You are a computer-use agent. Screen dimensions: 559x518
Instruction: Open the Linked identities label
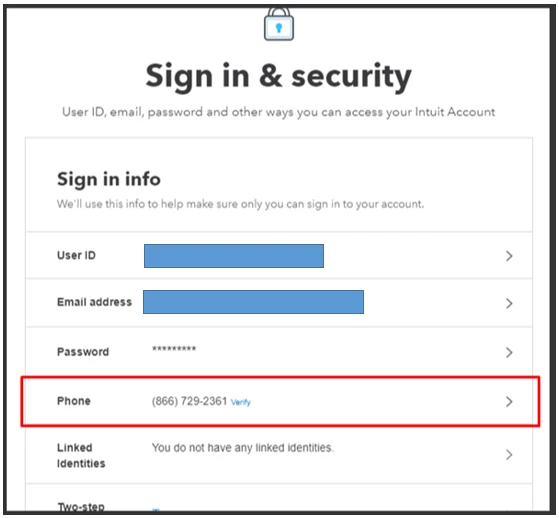[x=81, y=455]
